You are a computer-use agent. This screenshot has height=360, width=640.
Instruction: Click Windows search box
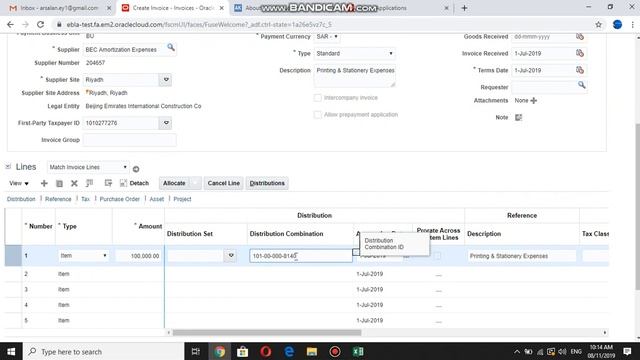pos(104,351)
